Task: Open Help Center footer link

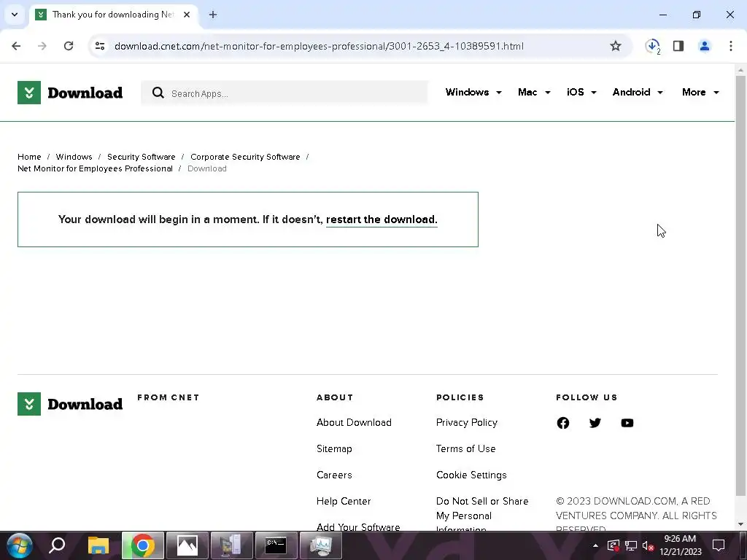Action: [x=344, y=501]
